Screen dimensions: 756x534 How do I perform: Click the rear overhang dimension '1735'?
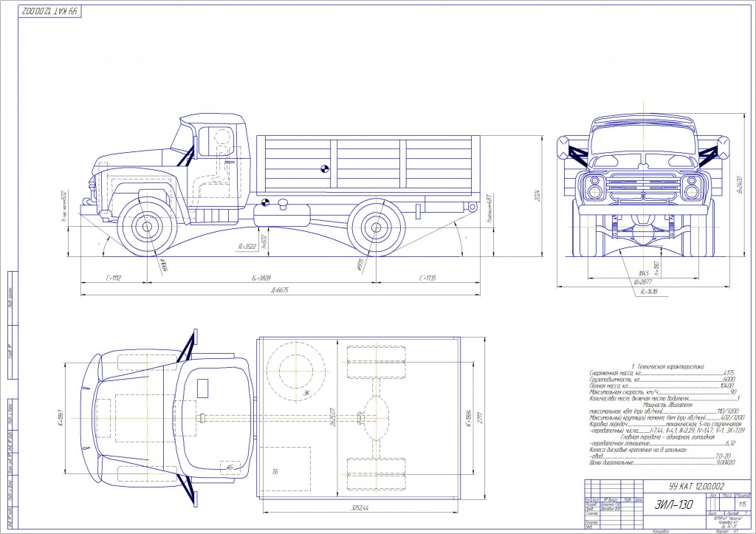(427, 278)
